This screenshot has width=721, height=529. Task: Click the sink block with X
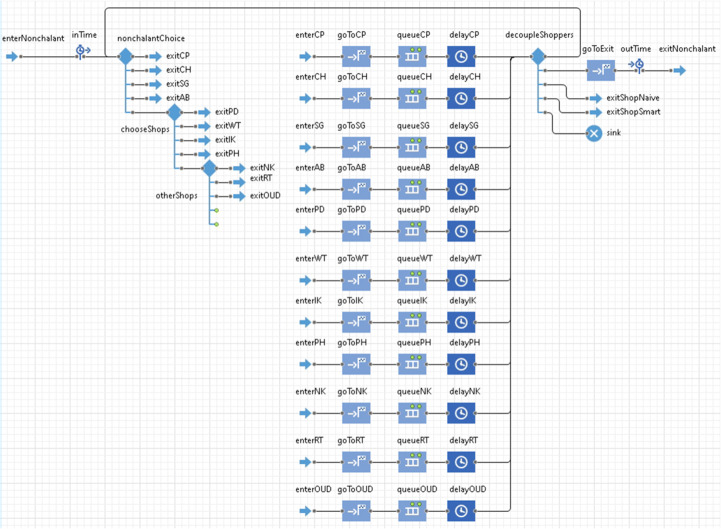594,133
